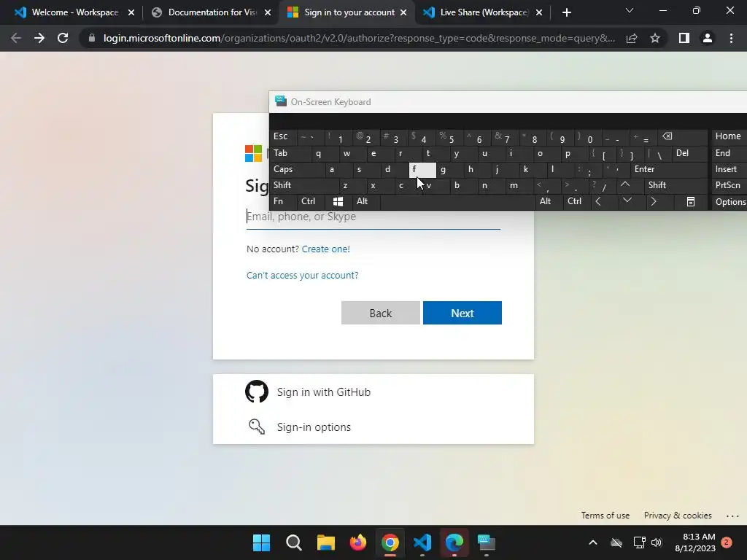Image resolution: width=747 pixels, height=560 pixels.
Task: Tap the Windows logo key on On-Screen Keyboard
Action: click(338, 201)
